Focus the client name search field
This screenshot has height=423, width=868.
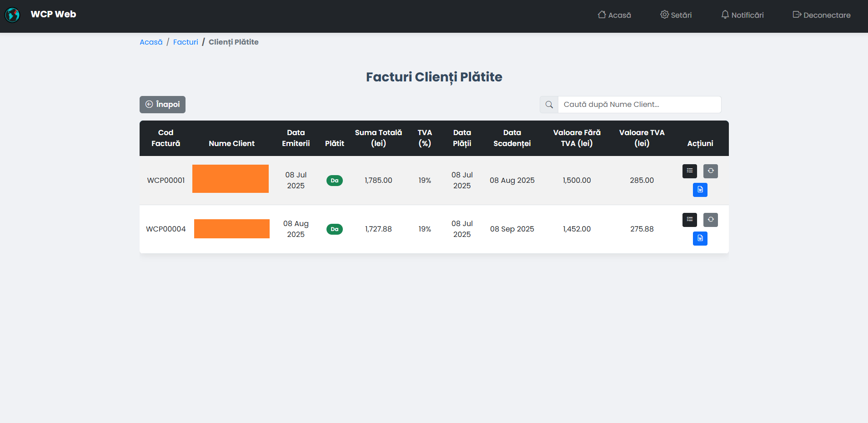pyautogui.click(x=639, y=105)
